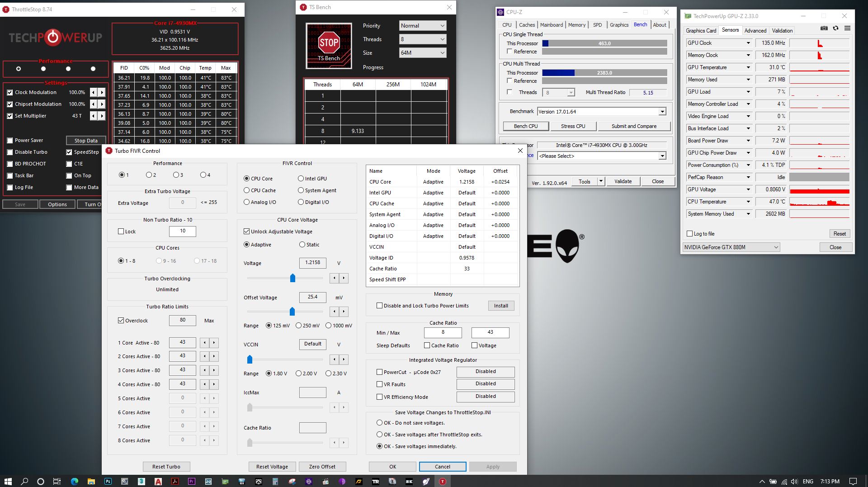The width and height of the screenshot is (868, 487).
Task: Open the Calculator taskbar icon
Action: pyautogui.click(x=275, y=481)
